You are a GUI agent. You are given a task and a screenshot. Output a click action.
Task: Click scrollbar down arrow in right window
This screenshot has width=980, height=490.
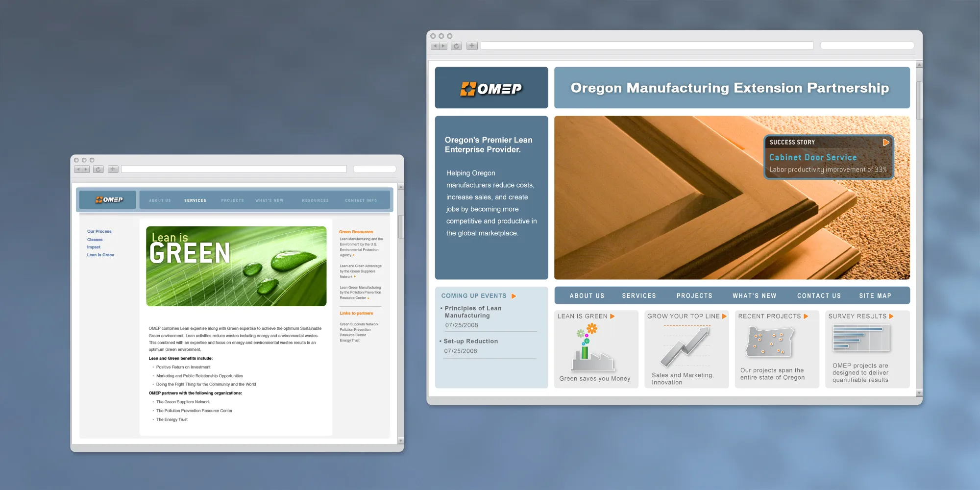click(x=919, y=393)
